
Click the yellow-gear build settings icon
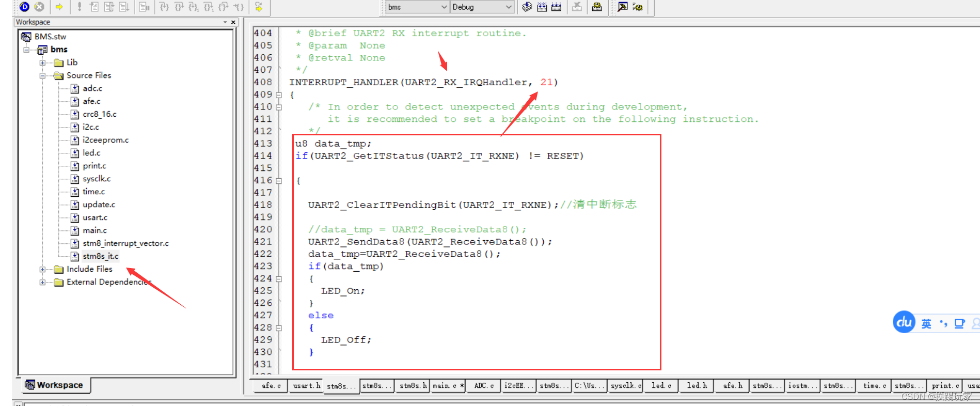click(597, 7)
